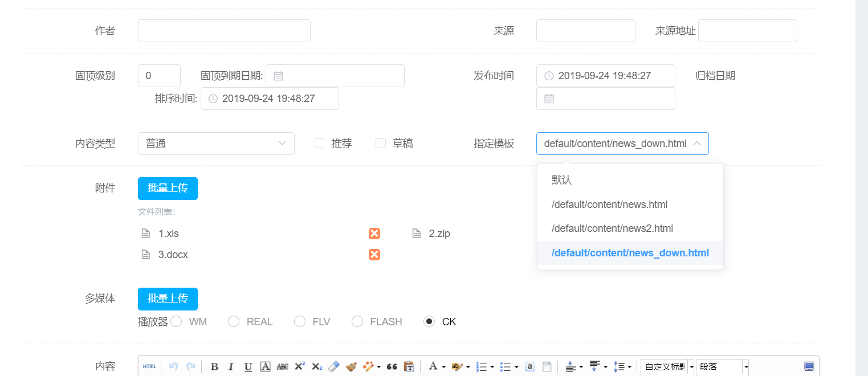The height and width of the screenshot is (376, 868).
Task: Open the 段落 paragraph format combo box
Action: [723, 367]
